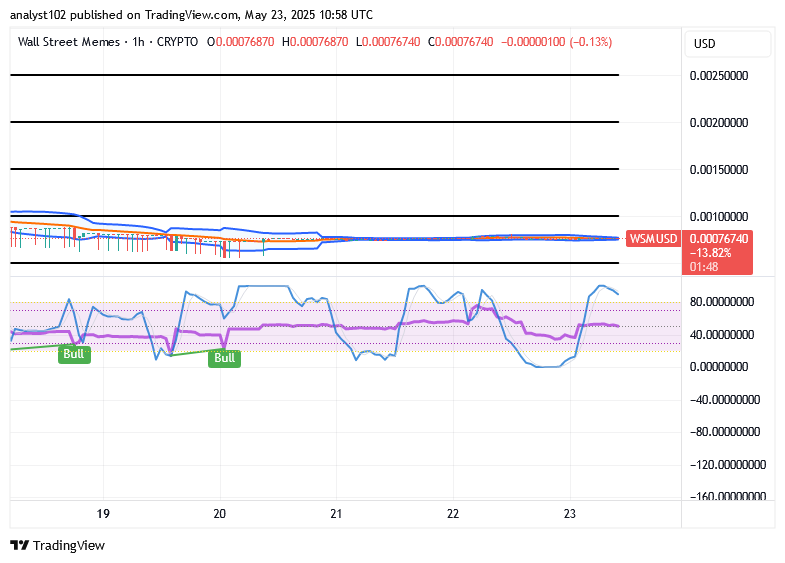
Task: Click the 0.00200000 price axis label
Action: 718,123
